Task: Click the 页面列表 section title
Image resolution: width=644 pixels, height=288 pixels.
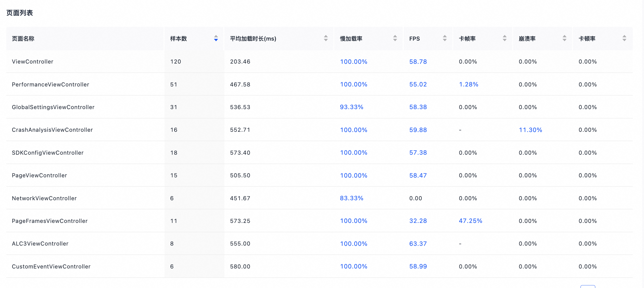Action: [x=20, y=13]
